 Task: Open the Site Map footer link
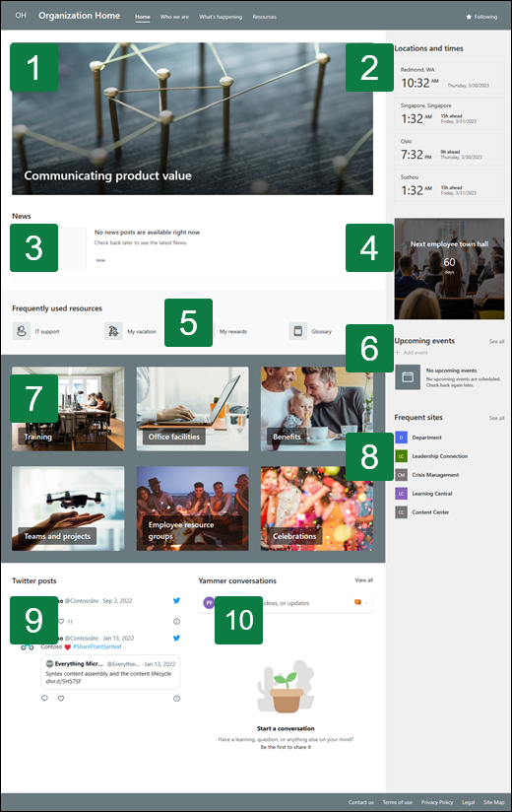click(494, 802)
